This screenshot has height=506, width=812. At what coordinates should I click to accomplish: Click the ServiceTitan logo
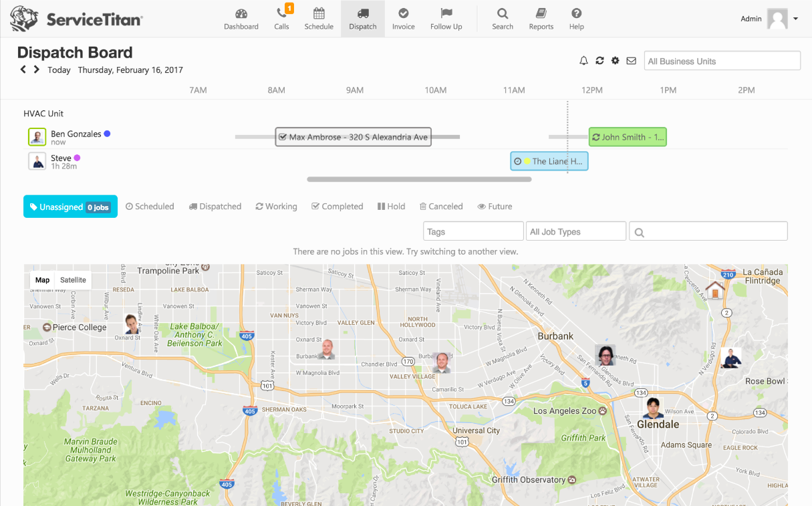coord(76,19)
